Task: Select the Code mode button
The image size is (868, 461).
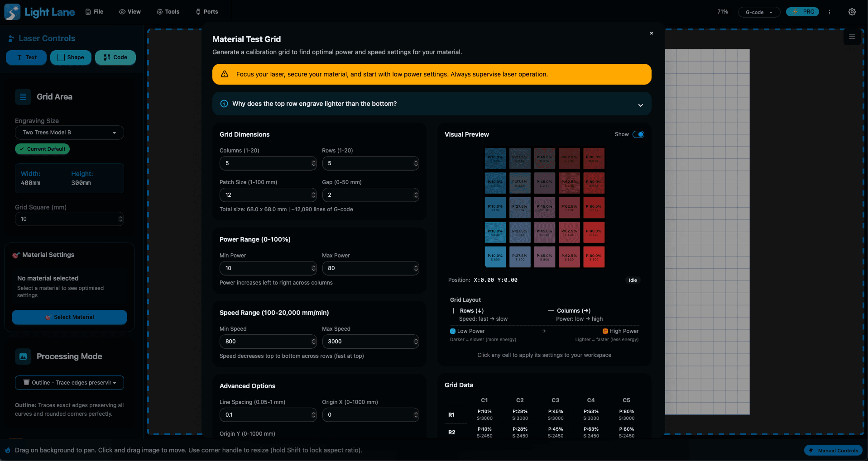Action: (115, 57)
